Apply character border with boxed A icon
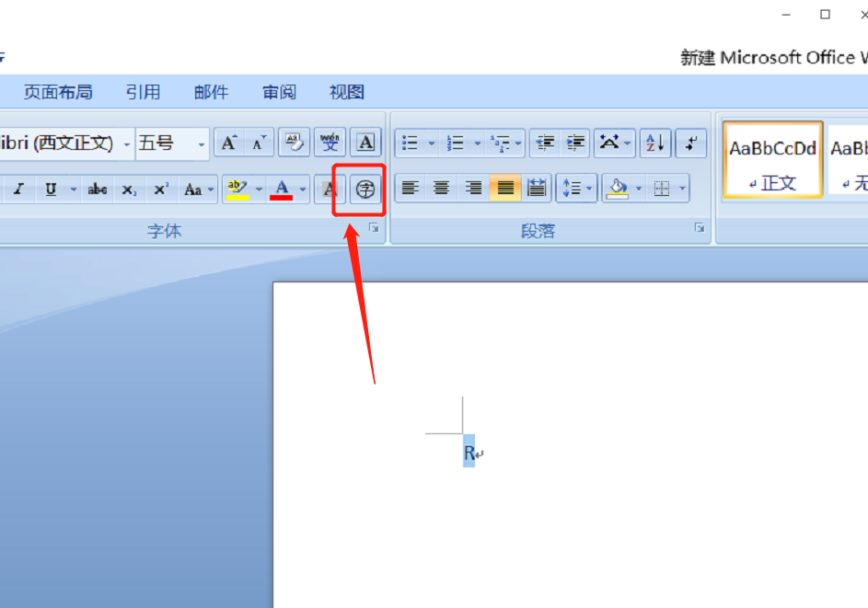Viewport: 868px width, 608px height. 365,143
